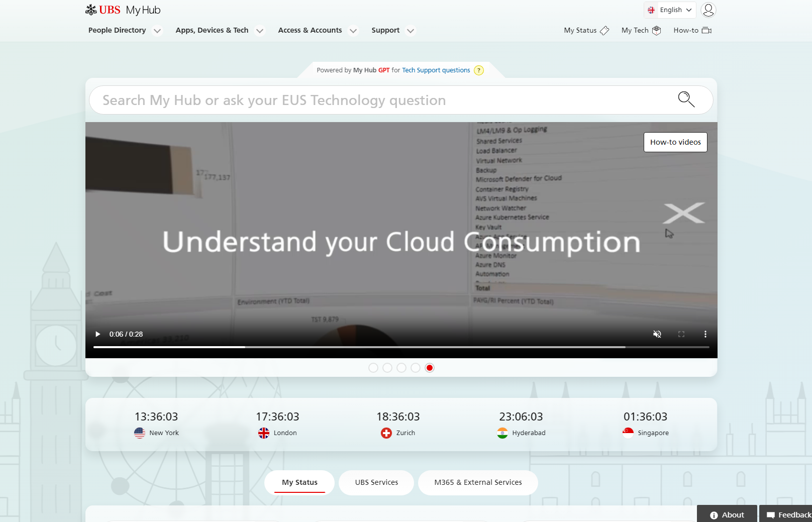Open the Feedback panel
812x522 pixels.
(788, 514)
